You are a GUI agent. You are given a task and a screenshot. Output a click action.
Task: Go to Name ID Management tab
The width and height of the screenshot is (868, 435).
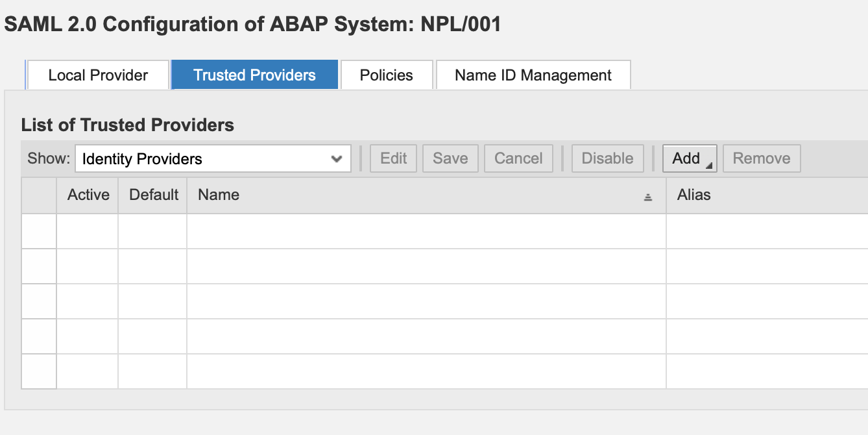coord(533,75)
